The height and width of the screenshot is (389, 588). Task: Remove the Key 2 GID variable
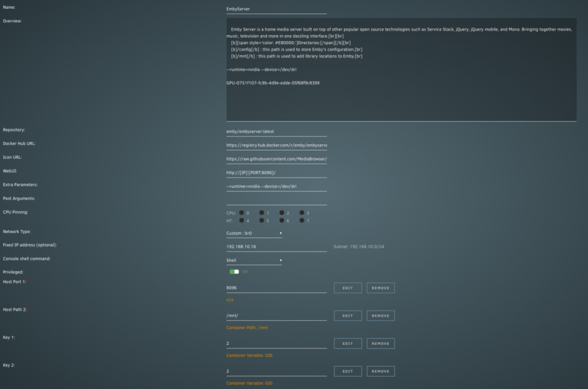(380, 371)
